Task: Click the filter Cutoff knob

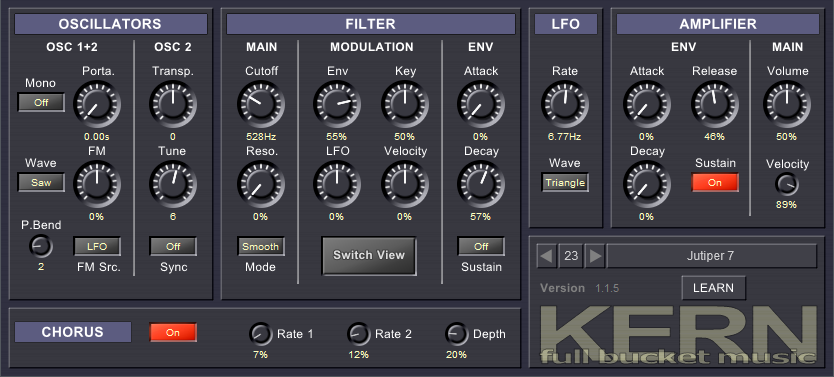Action: 261,104
